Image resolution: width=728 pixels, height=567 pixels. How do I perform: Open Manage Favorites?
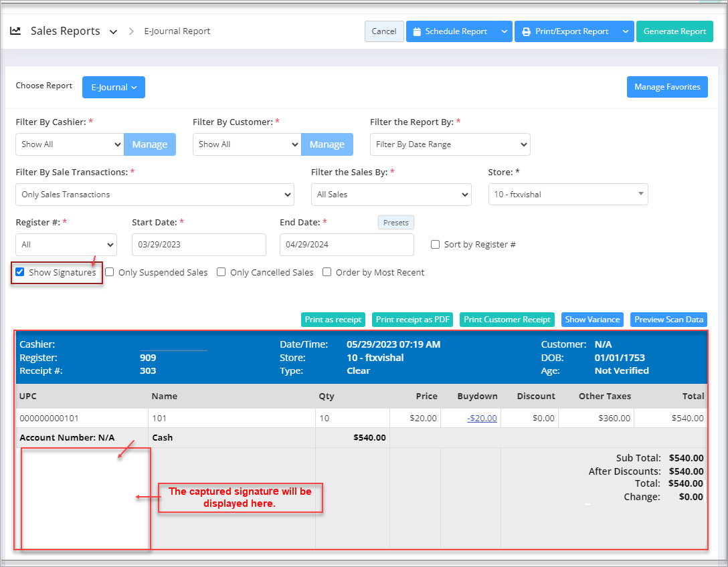pos(667,87)
